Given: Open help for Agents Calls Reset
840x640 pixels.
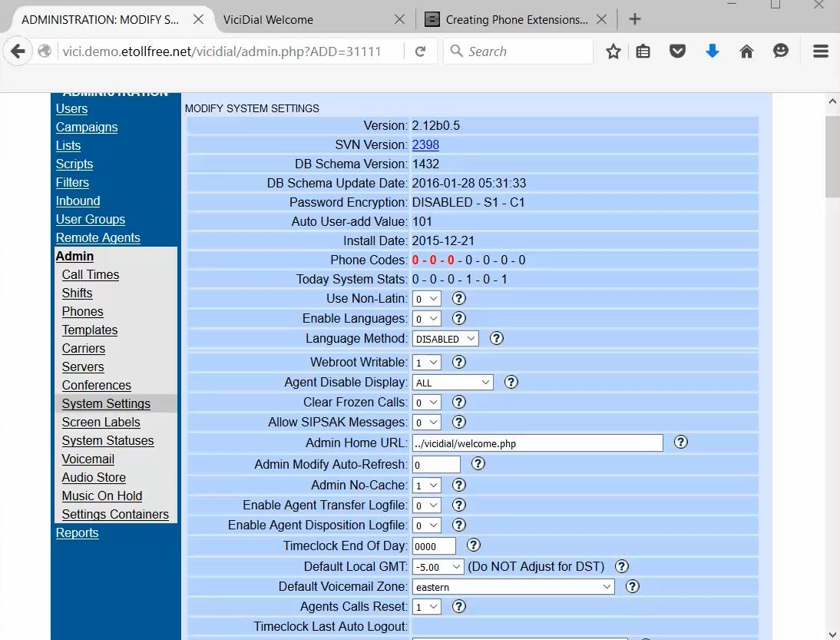Looking at the screenshot, I should (x=459, y=606).
